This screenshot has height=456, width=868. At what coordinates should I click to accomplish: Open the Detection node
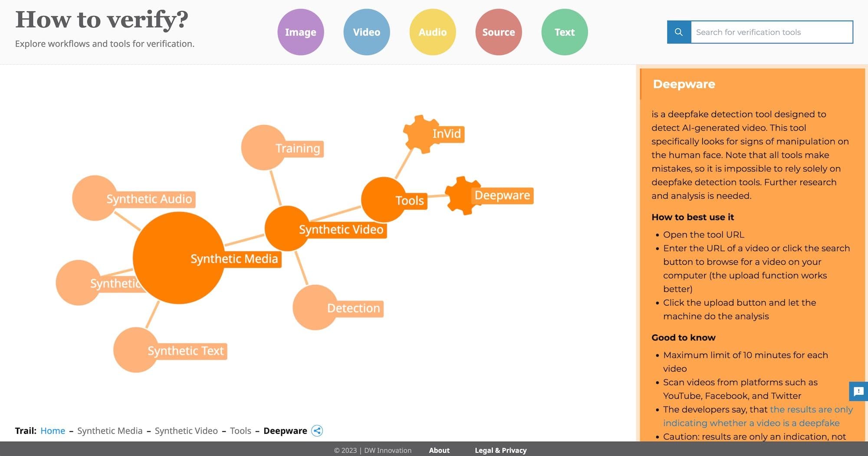(315, 307)
